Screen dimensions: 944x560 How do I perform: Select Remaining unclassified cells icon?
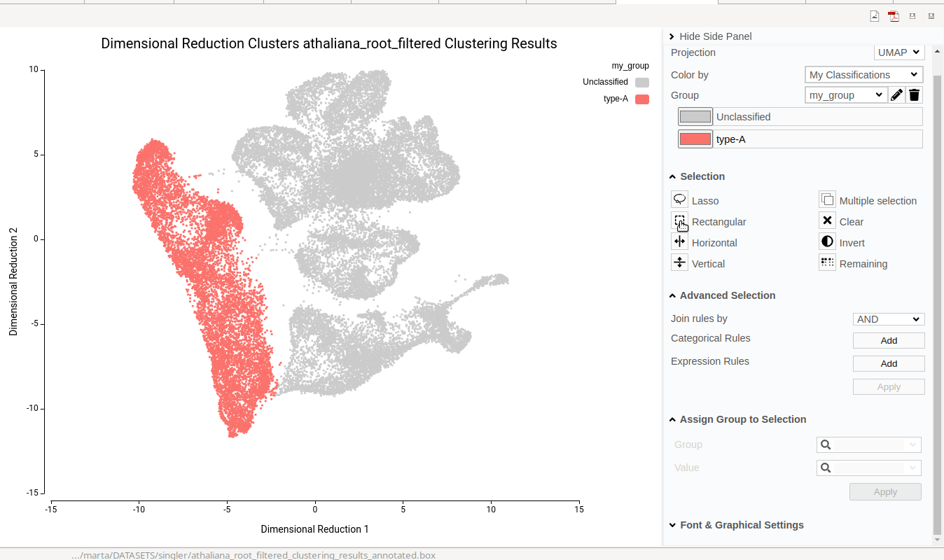tap(827, 263)
